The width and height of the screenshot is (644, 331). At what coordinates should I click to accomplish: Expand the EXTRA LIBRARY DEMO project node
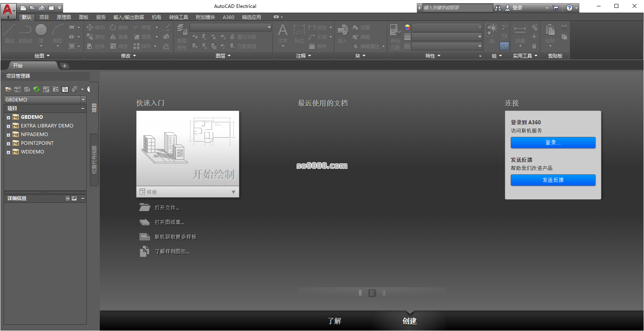point(8,126)
